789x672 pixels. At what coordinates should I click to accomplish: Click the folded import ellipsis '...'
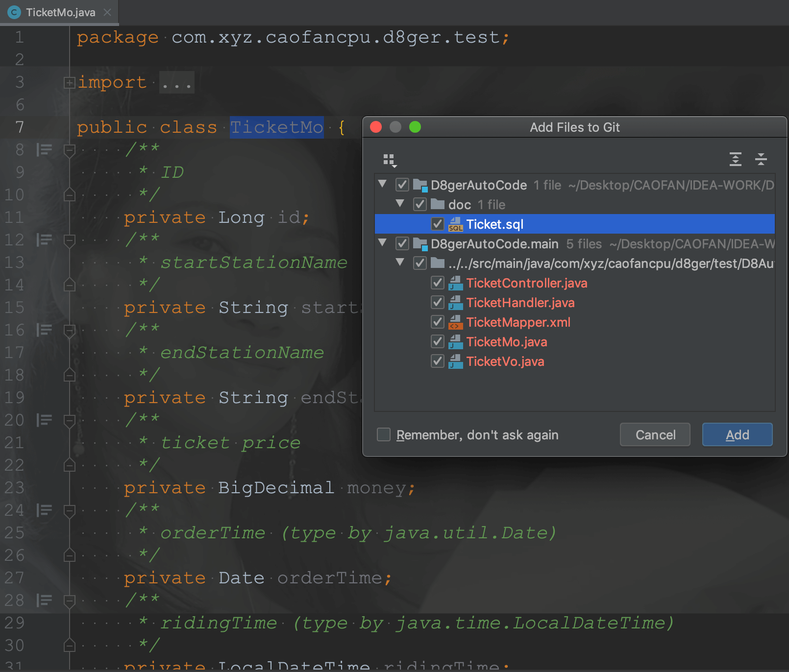click(x=176, y=82)
